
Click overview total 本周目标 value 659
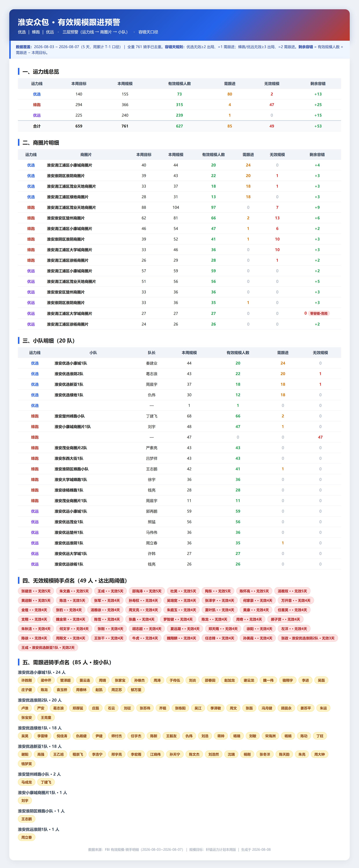(x=79, y=126)
